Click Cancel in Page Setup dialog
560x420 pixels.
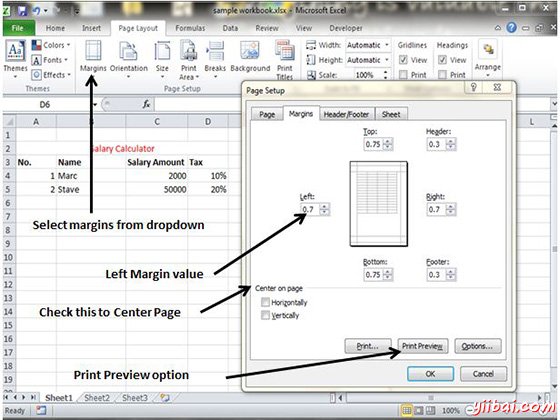coord(483,374)
